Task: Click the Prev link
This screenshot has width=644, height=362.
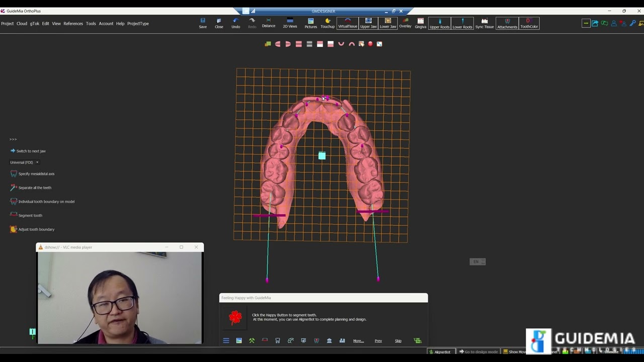Action: point(378,341)
